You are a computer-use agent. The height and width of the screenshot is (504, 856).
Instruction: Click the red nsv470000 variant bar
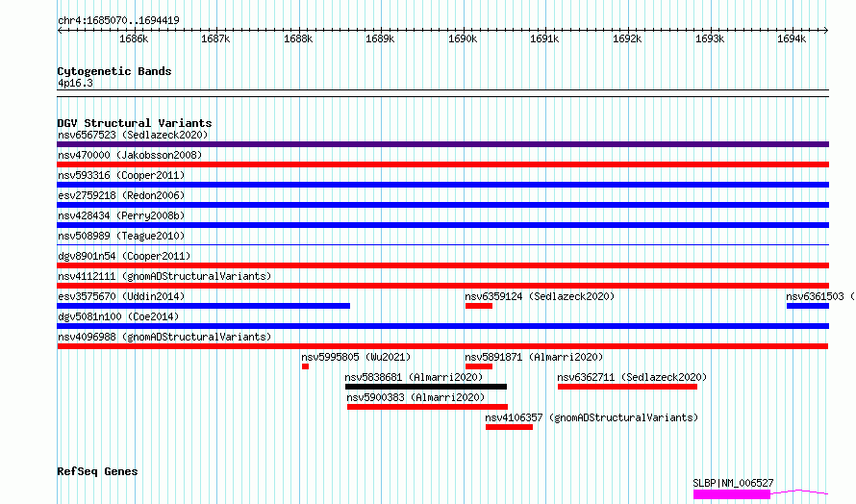tap(442, 164)
